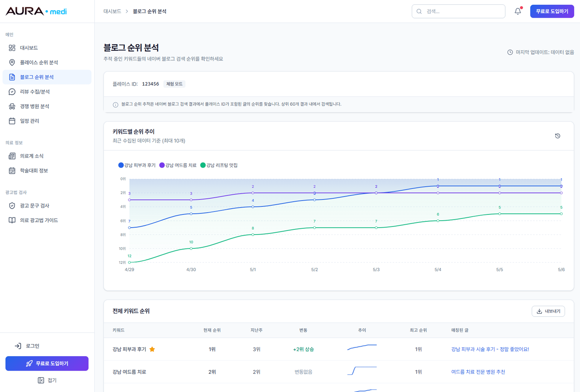Image resolution: width=580 pixels, height=392 pixels.
Task: Export the keyword table with 내보내기
Action: coord(548,311)
